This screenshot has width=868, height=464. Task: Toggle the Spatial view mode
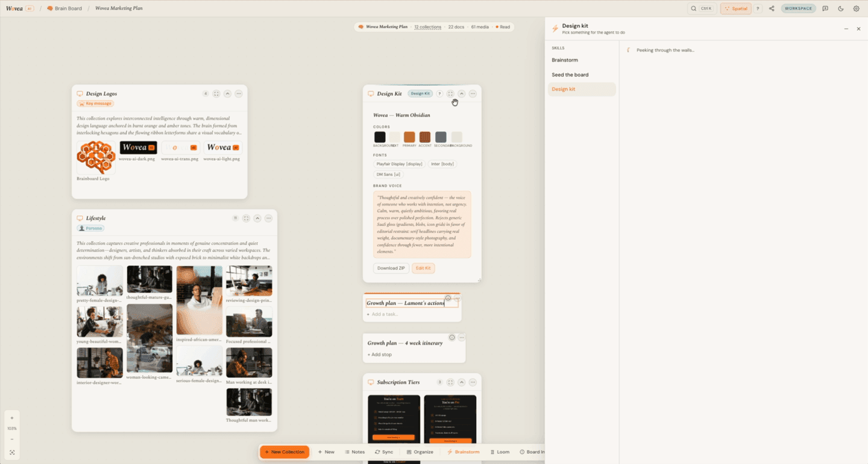[x=735, y=8]
